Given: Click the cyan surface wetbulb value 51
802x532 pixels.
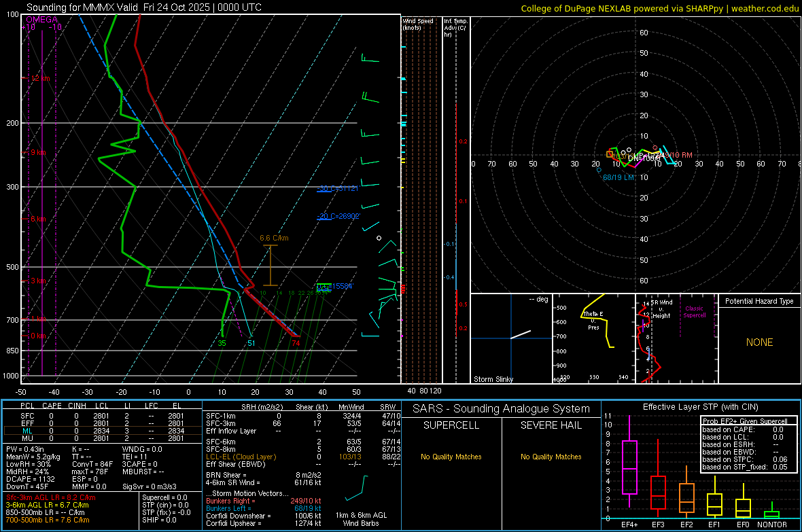Looking at the screenshot, I should point(251,343).
